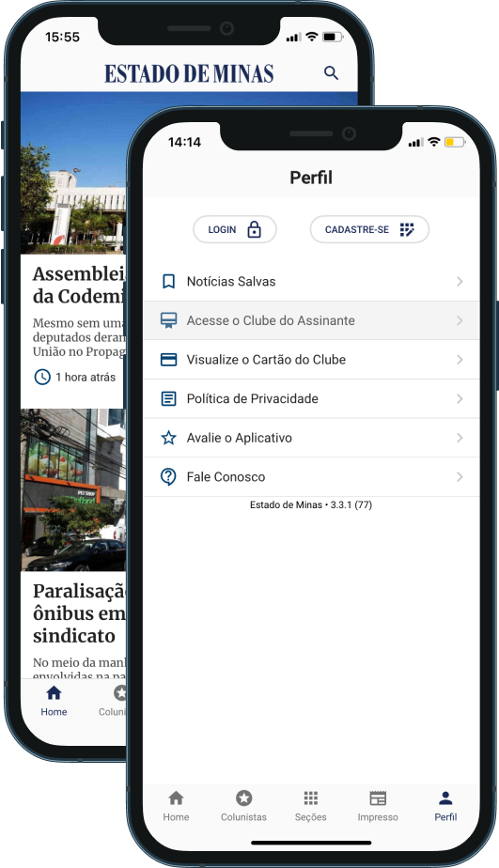Click the edit grid icon inside CADASTRE-SE
499x868 pixels.
407,229
